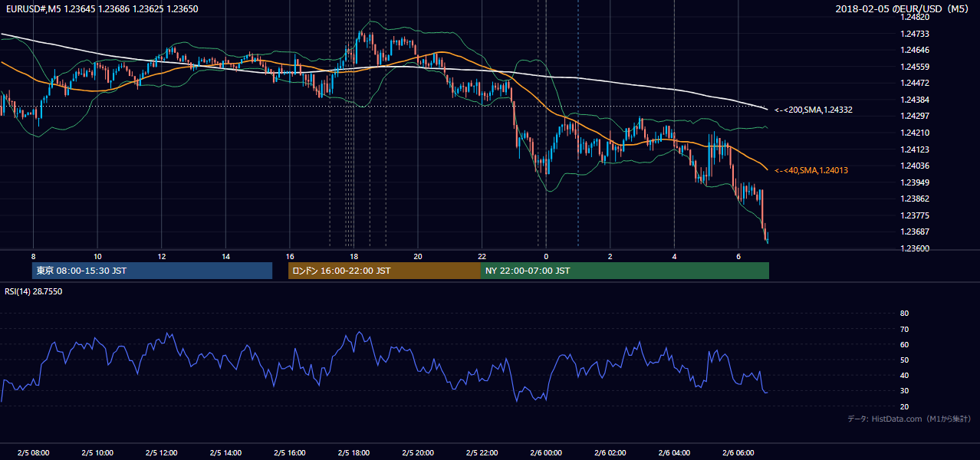Click hour label 16 under price chart

pos(289,256)
